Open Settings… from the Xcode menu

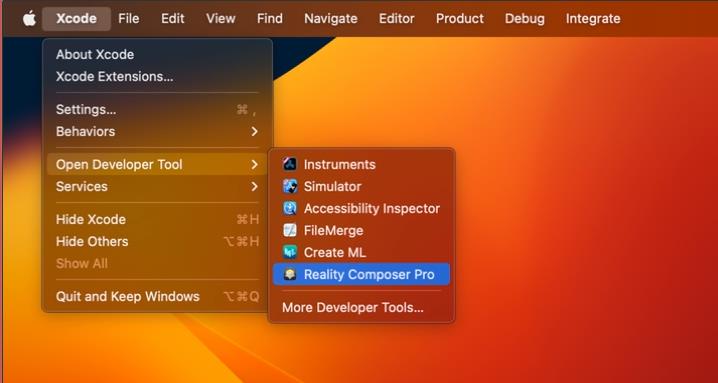[157, 109]
